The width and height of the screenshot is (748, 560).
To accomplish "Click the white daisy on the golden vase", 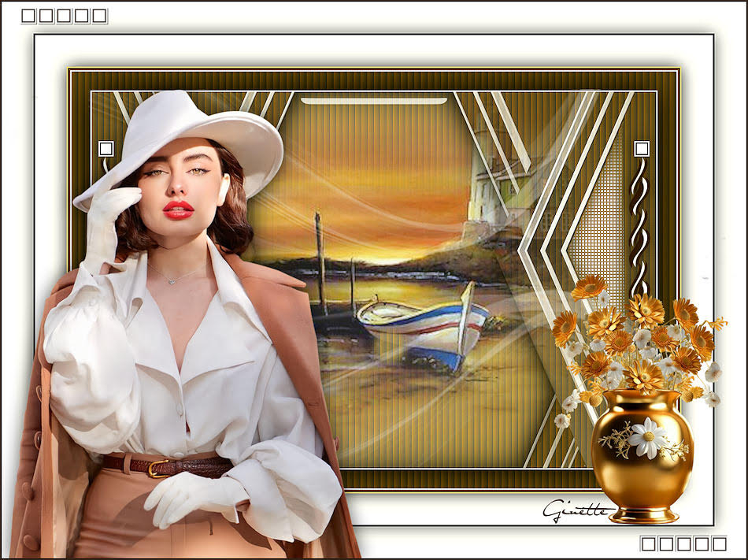I will pyautogui.click(x=647, y=437).
